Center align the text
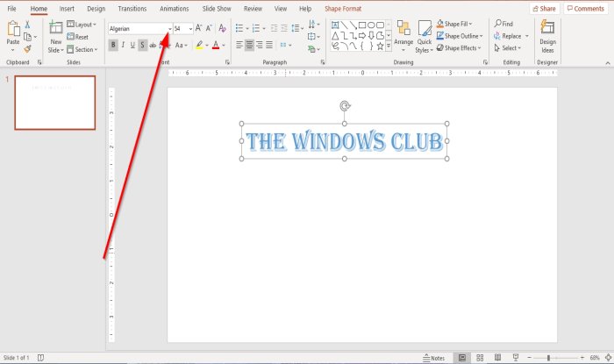This screenshot has height=364, width=614. (249, 46)
